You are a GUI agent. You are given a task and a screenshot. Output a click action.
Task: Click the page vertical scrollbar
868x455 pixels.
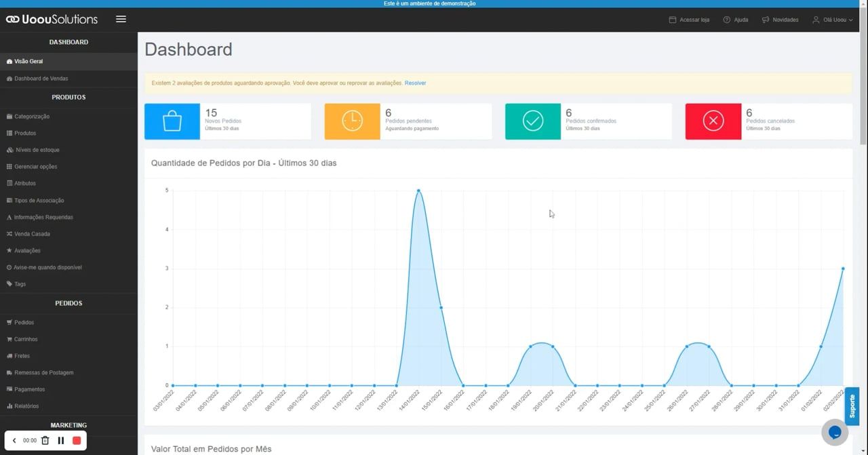(863, 88)
